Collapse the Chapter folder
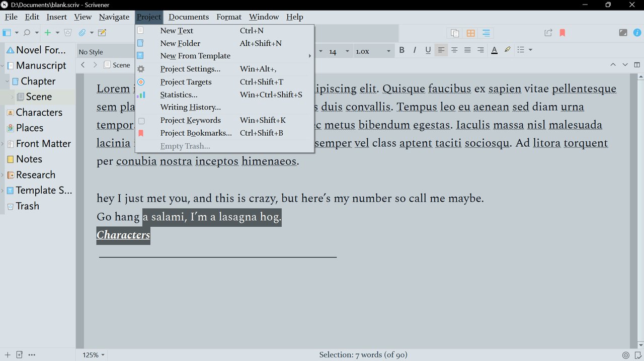This screenshot has height=361, width=644. coord(8,81)
